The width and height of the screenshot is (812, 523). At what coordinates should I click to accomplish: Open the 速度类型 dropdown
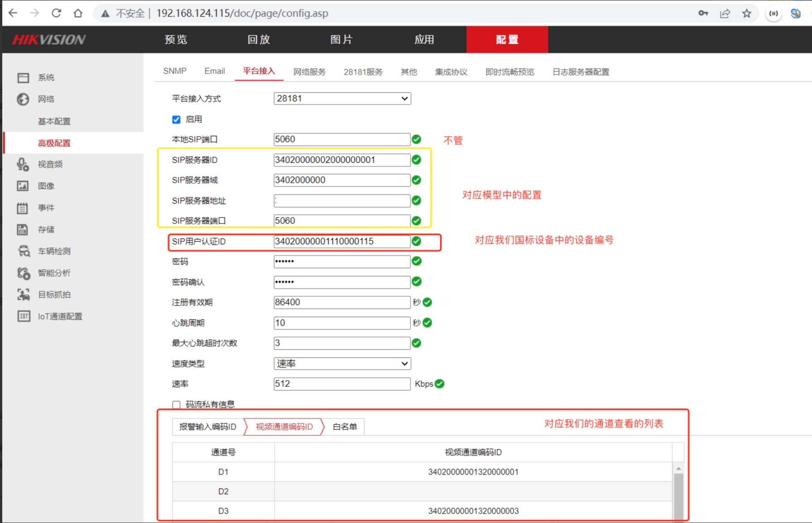(342, 363)
